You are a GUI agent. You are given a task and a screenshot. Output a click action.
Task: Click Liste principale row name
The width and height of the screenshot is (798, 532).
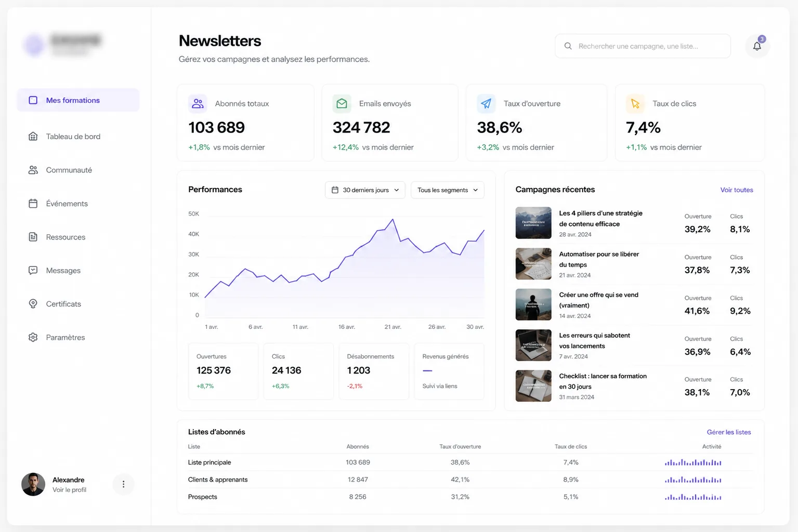(x=210, y=462)
